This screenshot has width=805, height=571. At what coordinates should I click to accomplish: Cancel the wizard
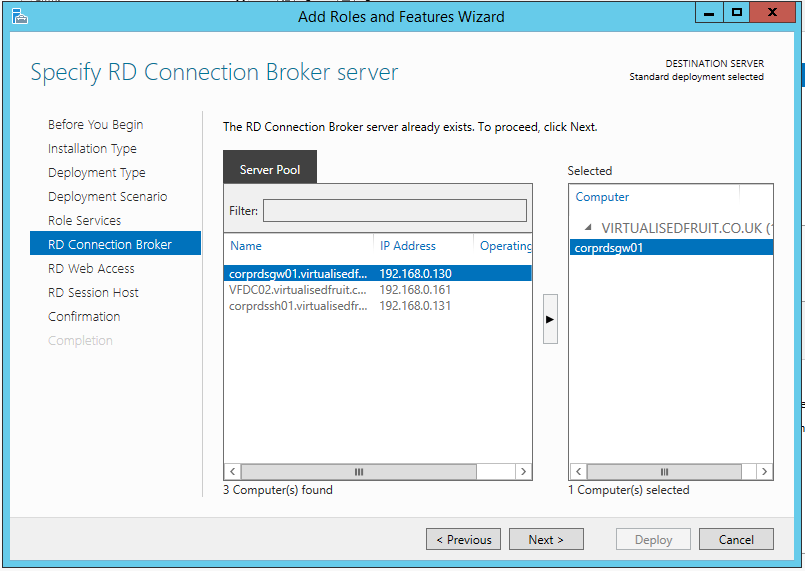(x=736, y=539)
